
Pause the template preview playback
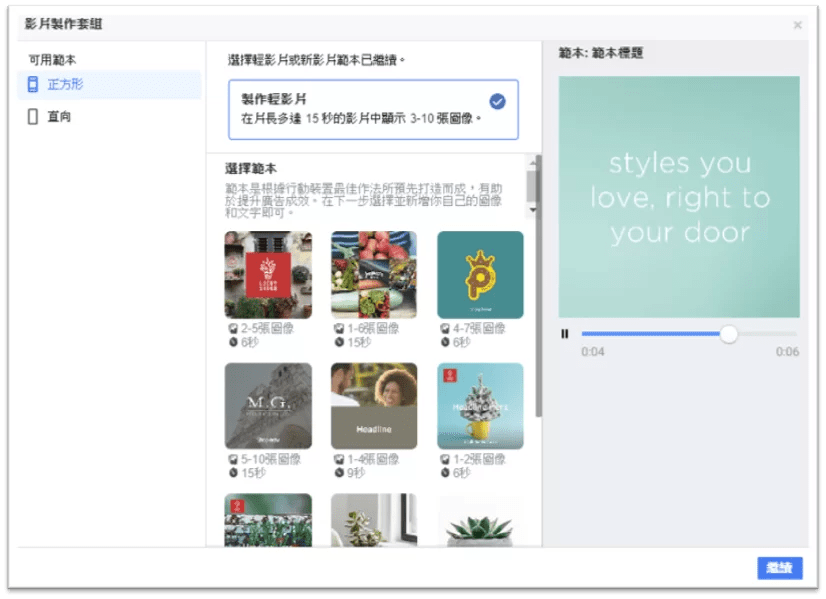click(x=565, y=333)
